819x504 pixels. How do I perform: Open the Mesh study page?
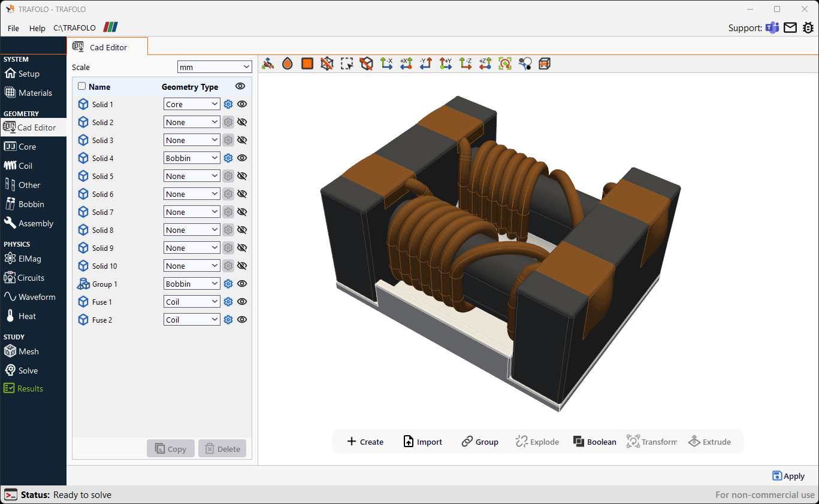tap(34, 351)
